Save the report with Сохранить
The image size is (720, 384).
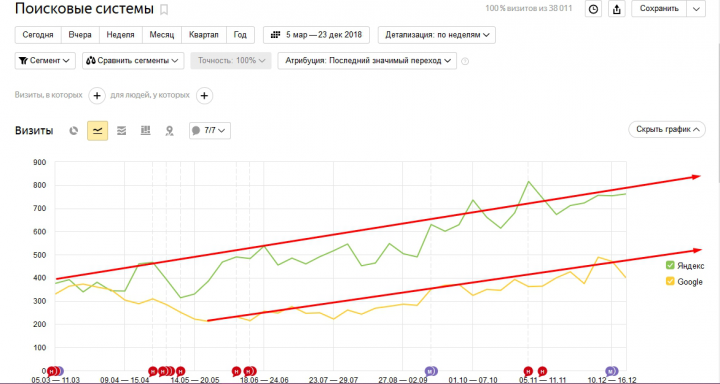point(659,9)
